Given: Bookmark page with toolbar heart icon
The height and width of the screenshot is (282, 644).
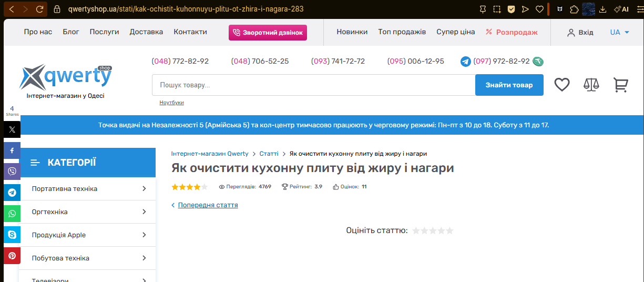Looking at the screenshot, I should (x=539, y=9).
